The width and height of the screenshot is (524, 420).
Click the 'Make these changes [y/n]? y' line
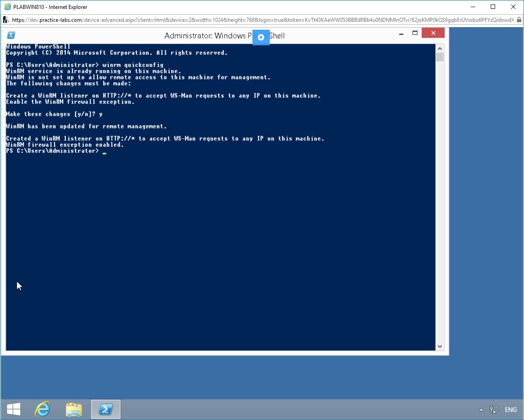coord(54,114)
